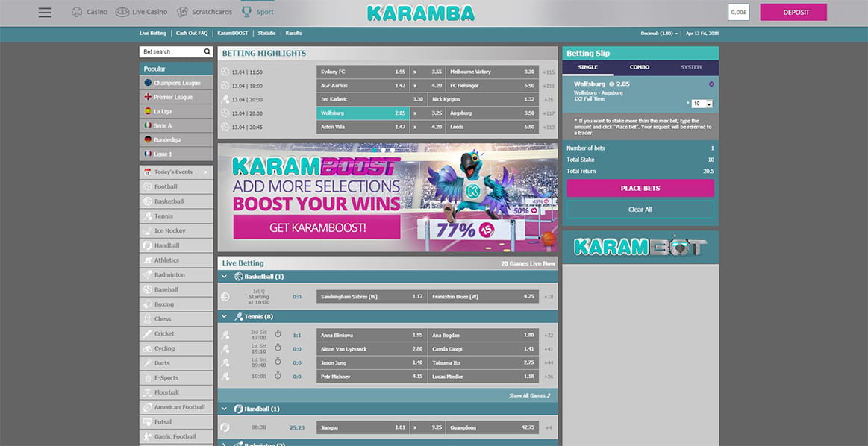Click the third banner carousel dot
868x446 pixels.
393,150
